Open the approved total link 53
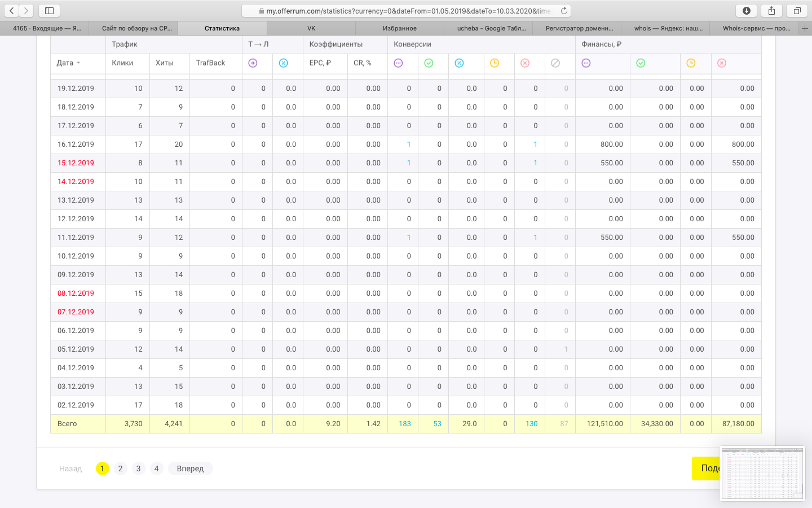The image size is (812, 508). (438, 424)
